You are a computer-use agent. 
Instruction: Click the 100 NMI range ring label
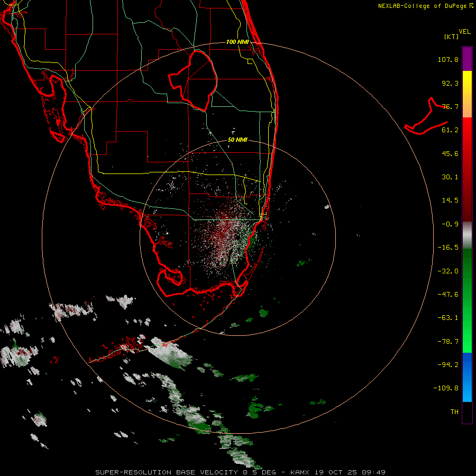[237, 42]
